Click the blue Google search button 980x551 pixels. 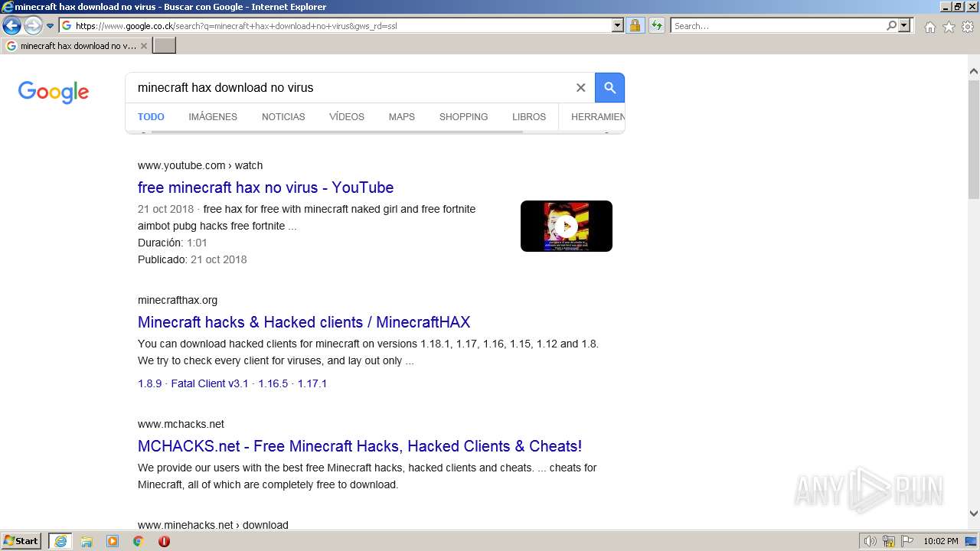coord(610,87)
